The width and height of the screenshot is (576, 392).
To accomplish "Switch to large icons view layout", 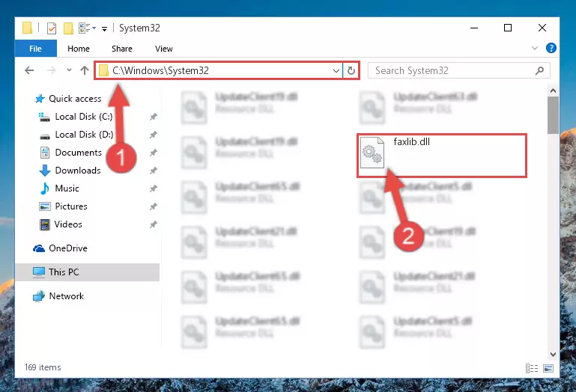I will point(548,368).
